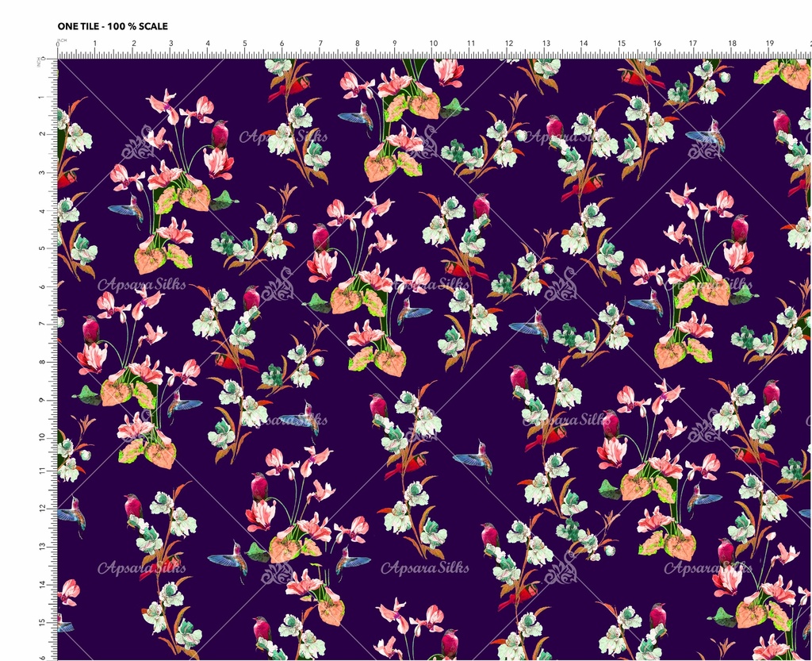
Task: Click the 15-inch mark on the top ruler
Action: coord(621,44)
